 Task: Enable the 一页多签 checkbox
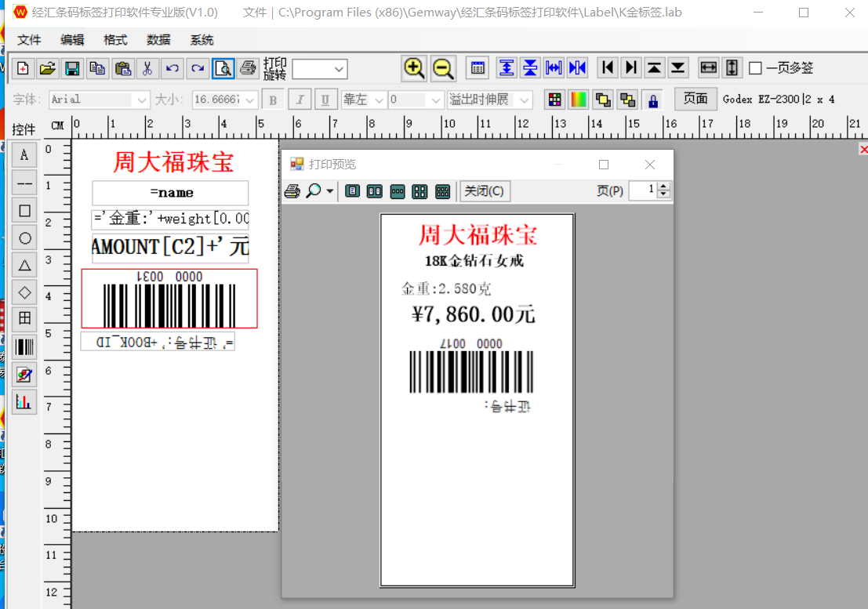(755, 68)
